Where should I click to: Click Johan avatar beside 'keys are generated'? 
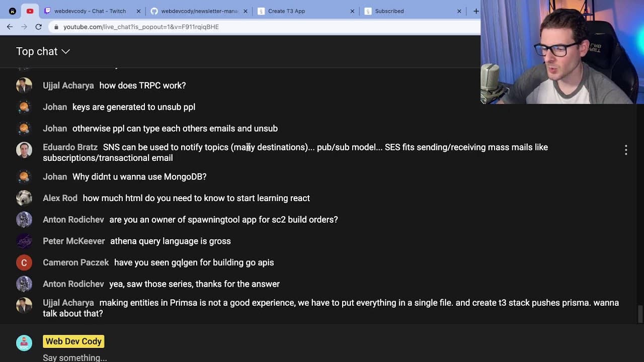pyautogui.click(x=24, y=107)
